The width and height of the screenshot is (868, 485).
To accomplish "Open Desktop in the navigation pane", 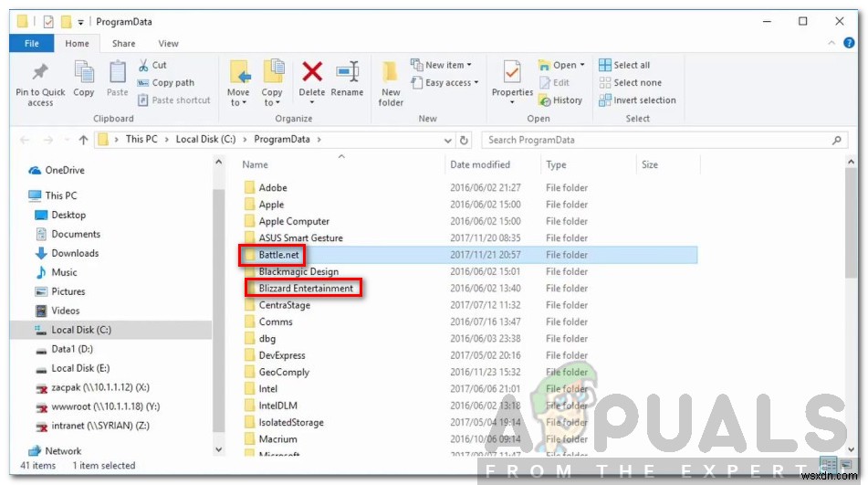I will [60, 215].
